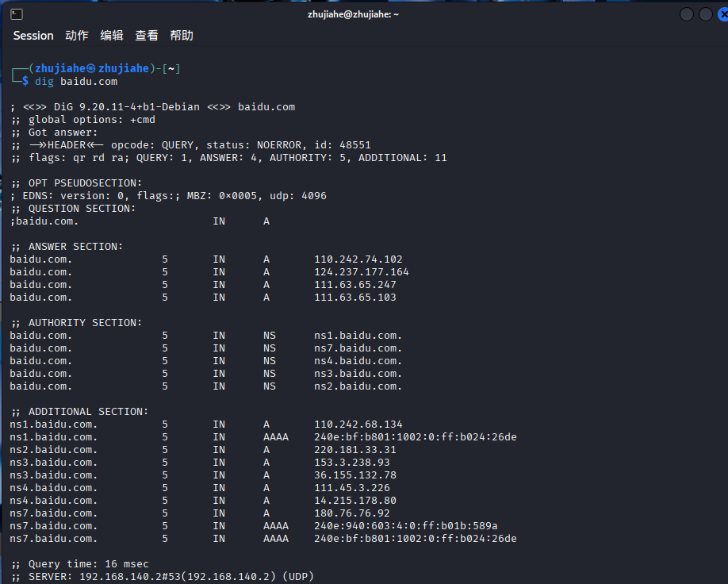Open the 动作 menu

(x=77, y=36)
